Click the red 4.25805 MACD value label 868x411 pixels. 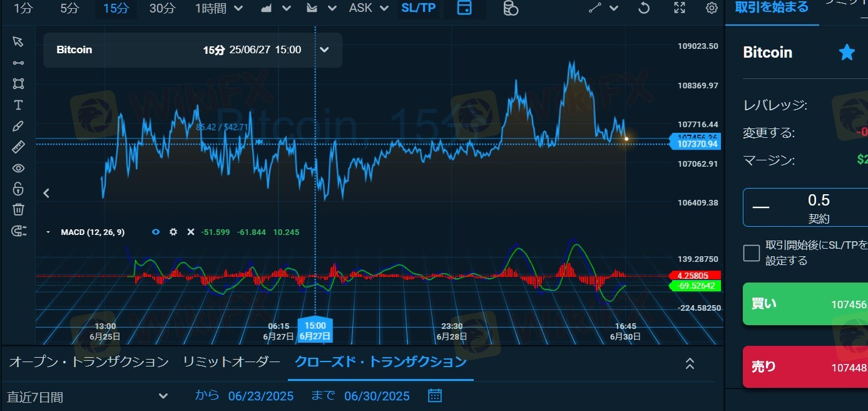[x=695, y=275]
